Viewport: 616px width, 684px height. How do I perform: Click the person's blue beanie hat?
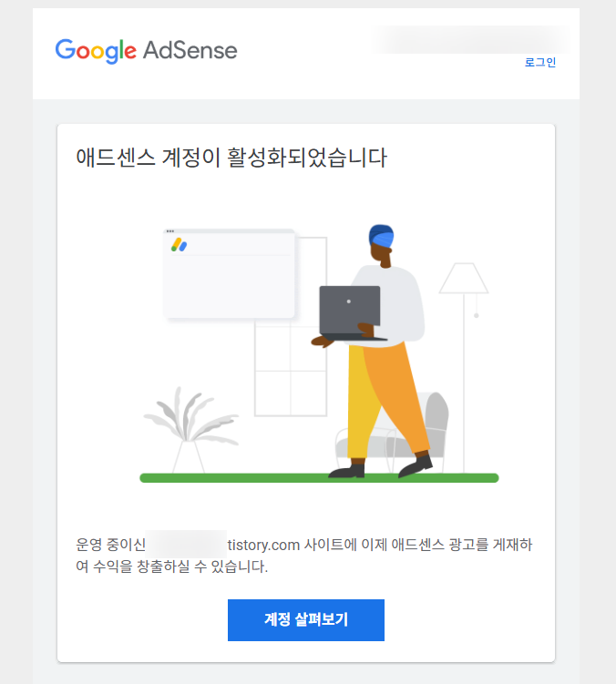coord(381,236)
